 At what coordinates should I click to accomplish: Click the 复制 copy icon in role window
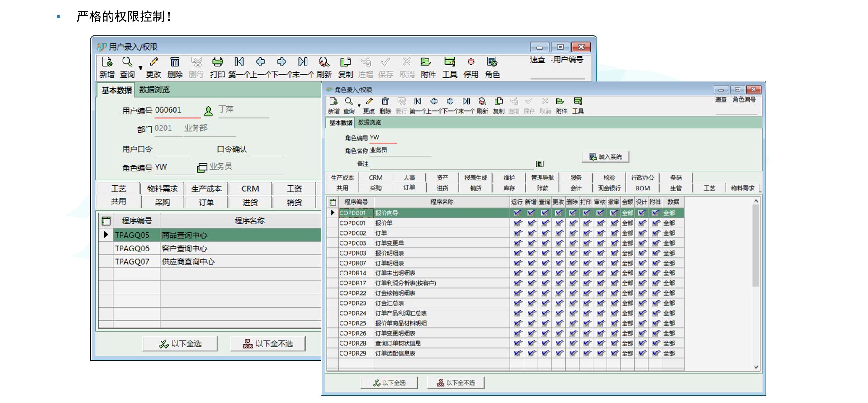499,102
